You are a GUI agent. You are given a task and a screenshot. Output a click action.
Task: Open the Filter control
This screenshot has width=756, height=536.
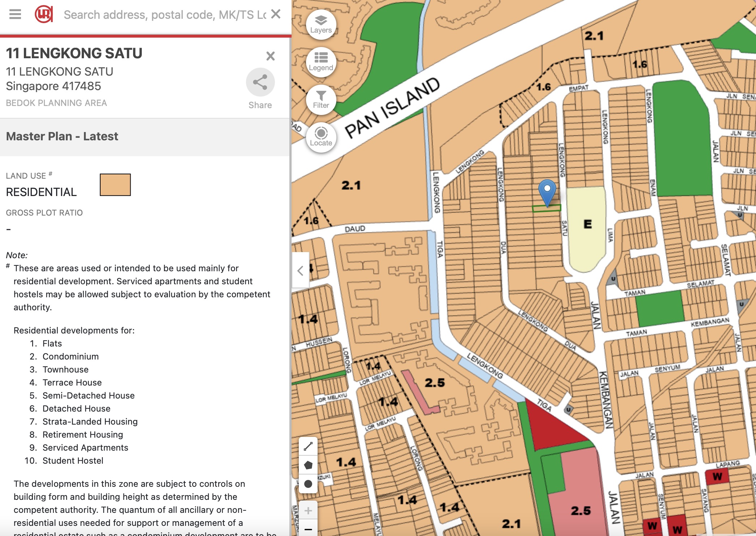[x=321, y=99]
